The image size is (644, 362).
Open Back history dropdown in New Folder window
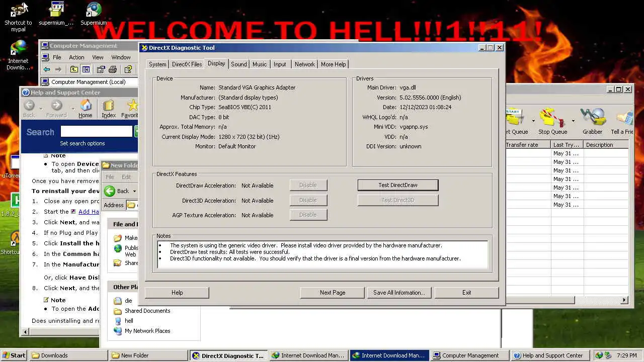(x=134, y=192)
